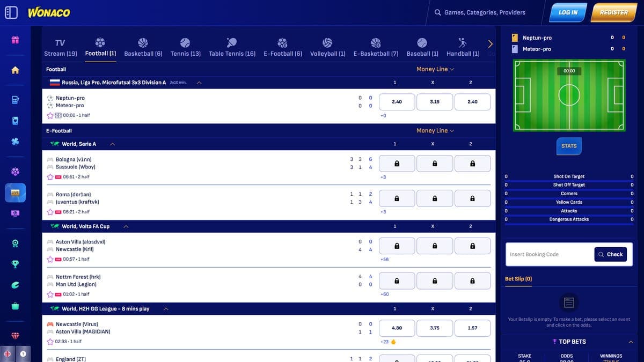Show more sports with the right arrow
Image resolution: width=644 pixels, height=362 pixels.
[490, 44]
